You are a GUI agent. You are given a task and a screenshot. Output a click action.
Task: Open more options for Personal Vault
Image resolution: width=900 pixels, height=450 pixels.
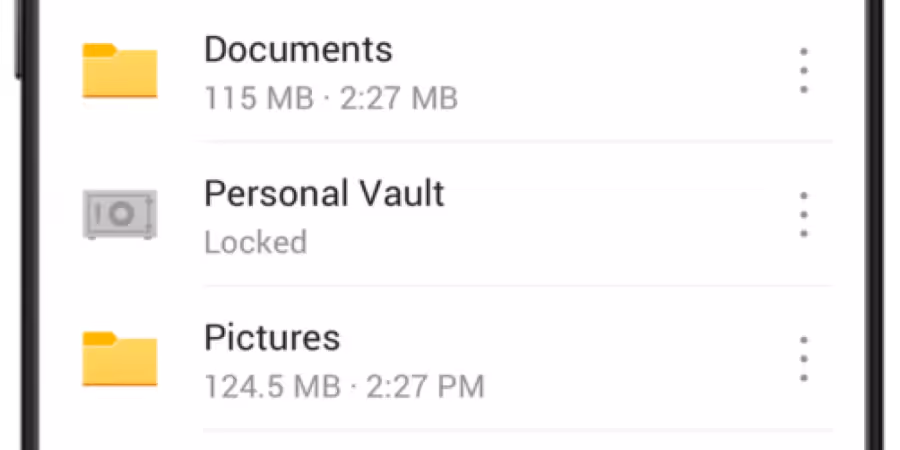click(x=804, y=215)
